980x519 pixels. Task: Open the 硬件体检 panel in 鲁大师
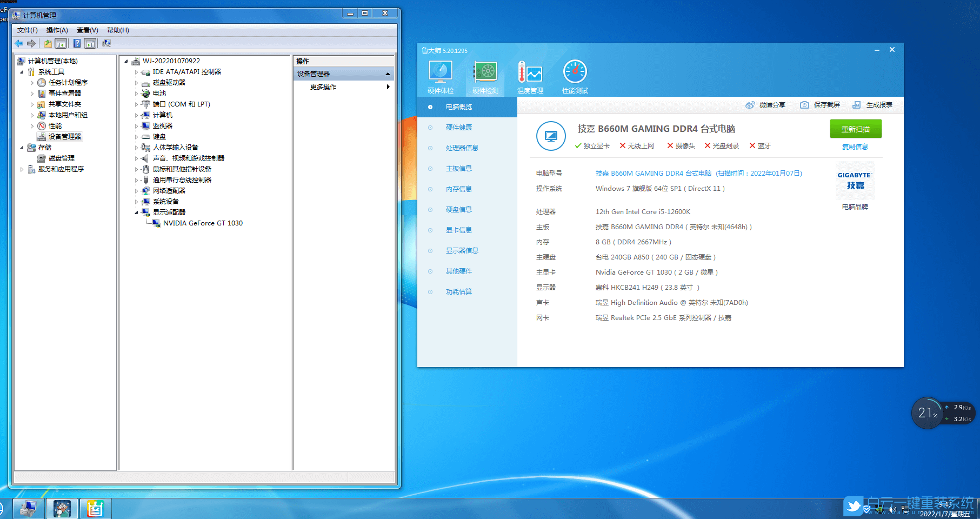tap(441, 76)
